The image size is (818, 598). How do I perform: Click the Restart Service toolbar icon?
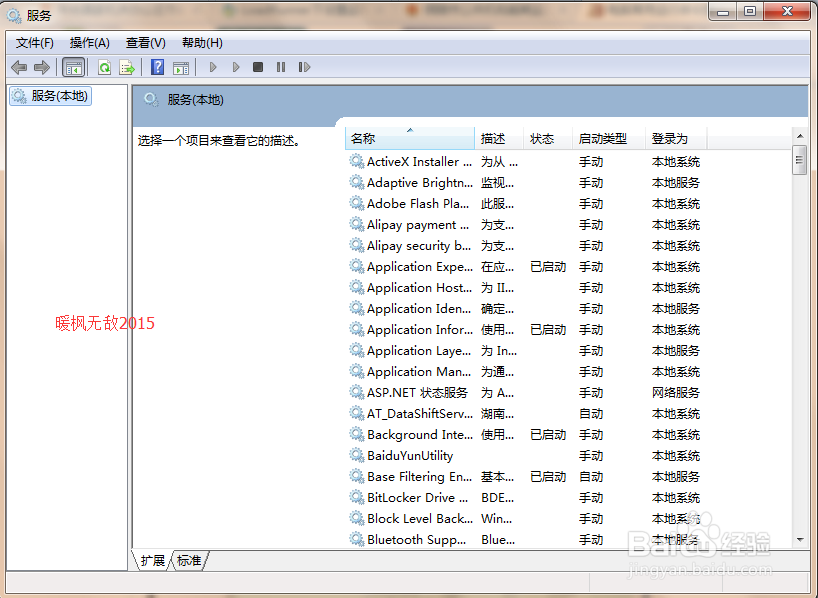303,67
